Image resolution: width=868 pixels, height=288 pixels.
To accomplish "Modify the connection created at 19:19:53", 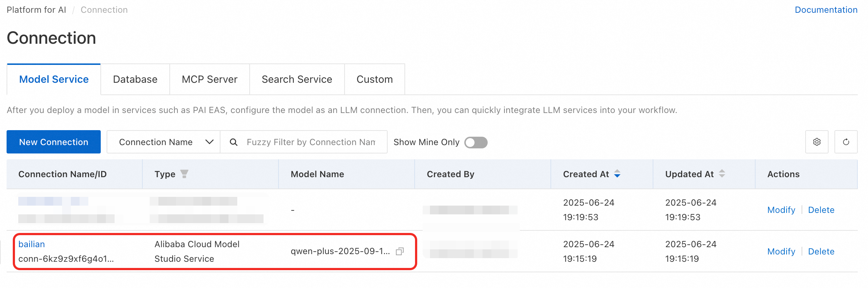I will [x=781, y=210].
